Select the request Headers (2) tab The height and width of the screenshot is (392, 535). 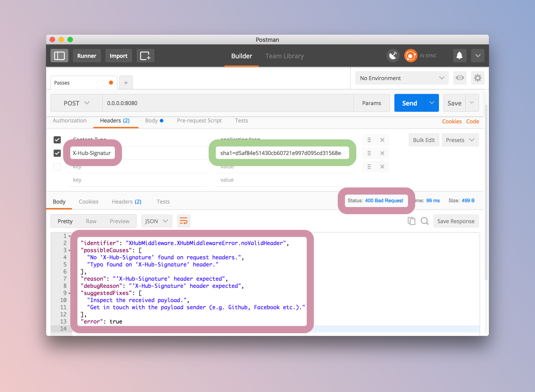click(115, 120)
